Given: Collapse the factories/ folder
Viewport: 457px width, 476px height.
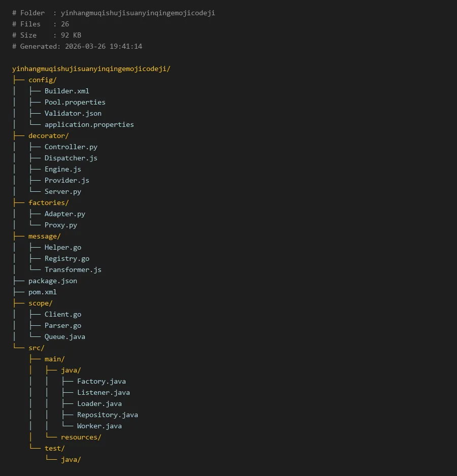Looking at the screenshot, I should 48,202.
